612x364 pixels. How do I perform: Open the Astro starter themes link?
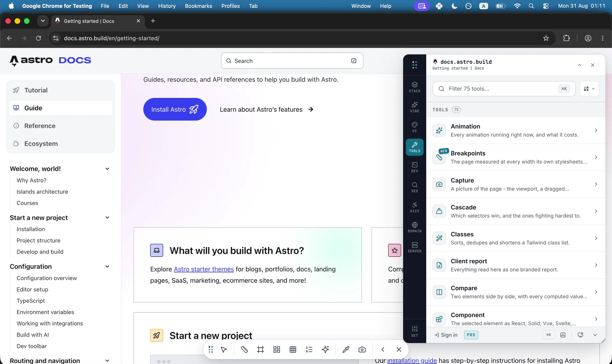coord(204,269)
